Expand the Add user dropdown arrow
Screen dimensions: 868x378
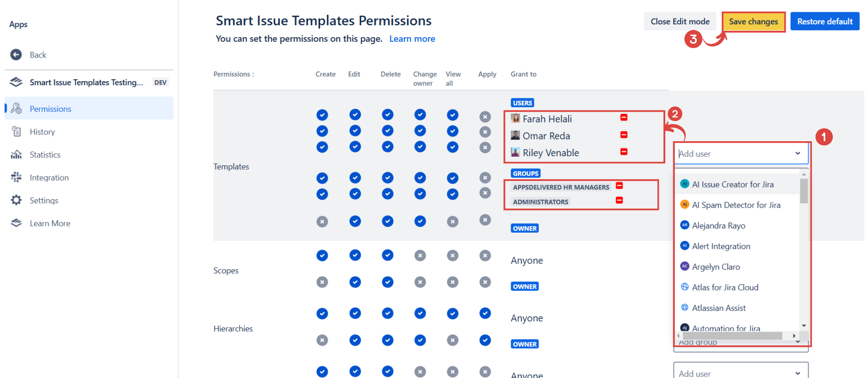pyautogui.click(x=797, y=153)
